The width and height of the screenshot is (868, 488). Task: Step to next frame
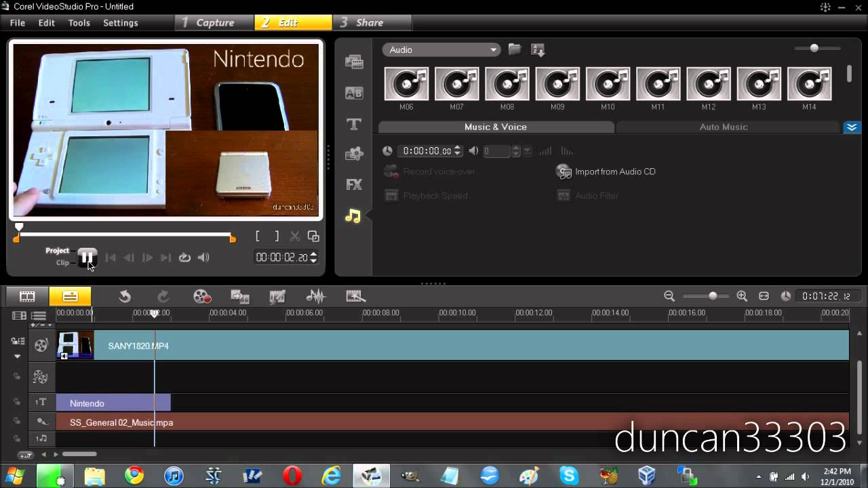[147, 258]
